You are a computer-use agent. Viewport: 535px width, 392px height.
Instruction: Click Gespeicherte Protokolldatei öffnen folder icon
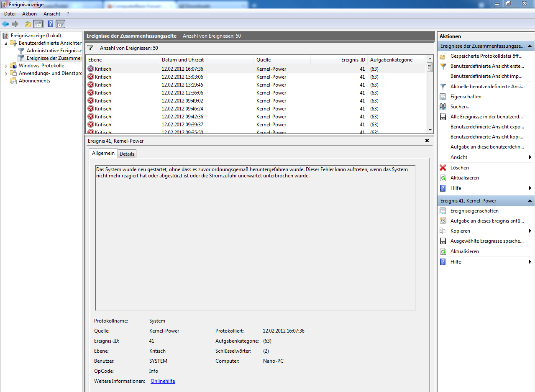tap(443, 56)
